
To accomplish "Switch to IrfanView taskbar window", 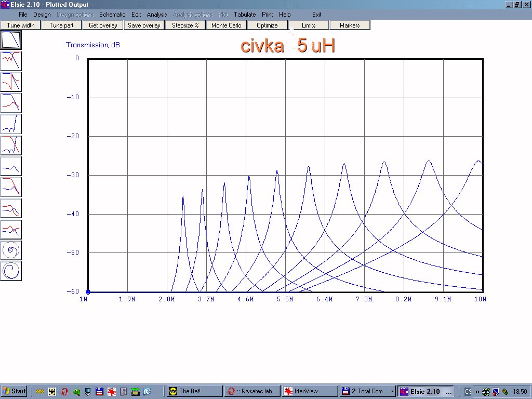I will click(x=310, y=391).
